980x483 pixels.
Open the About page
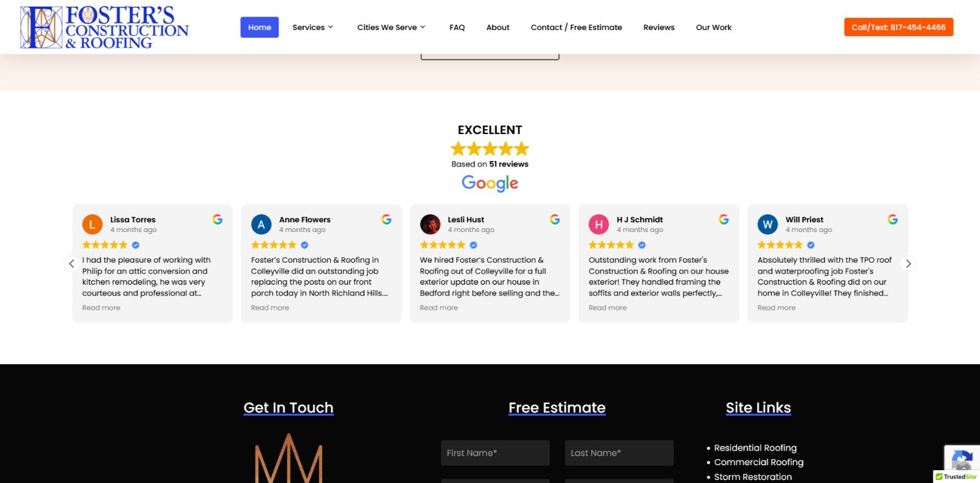498,28
